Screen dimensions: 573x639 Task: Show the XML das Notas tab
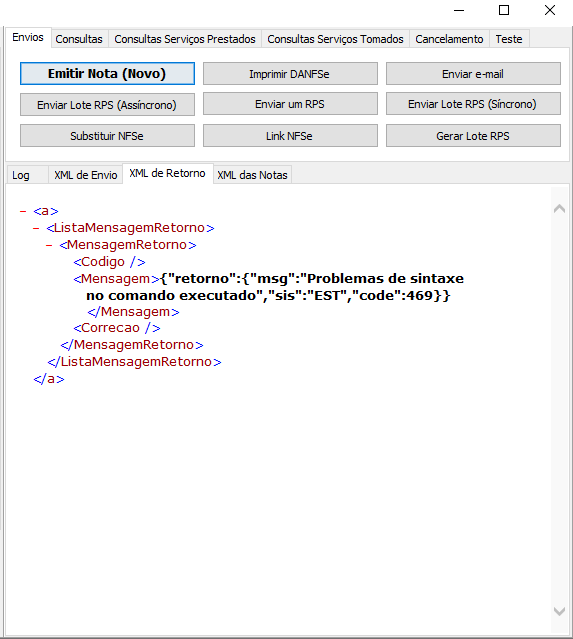(252, 175)
